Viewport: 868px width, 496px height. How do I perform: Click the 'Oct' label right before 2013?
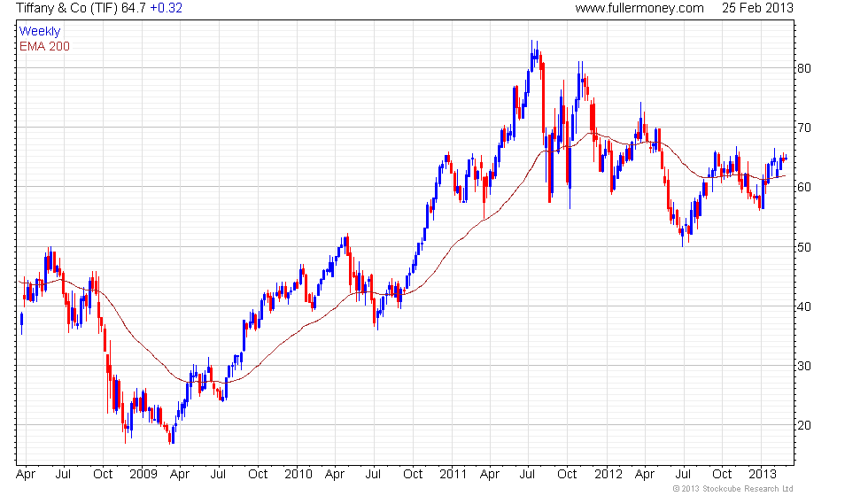[722, 475]
